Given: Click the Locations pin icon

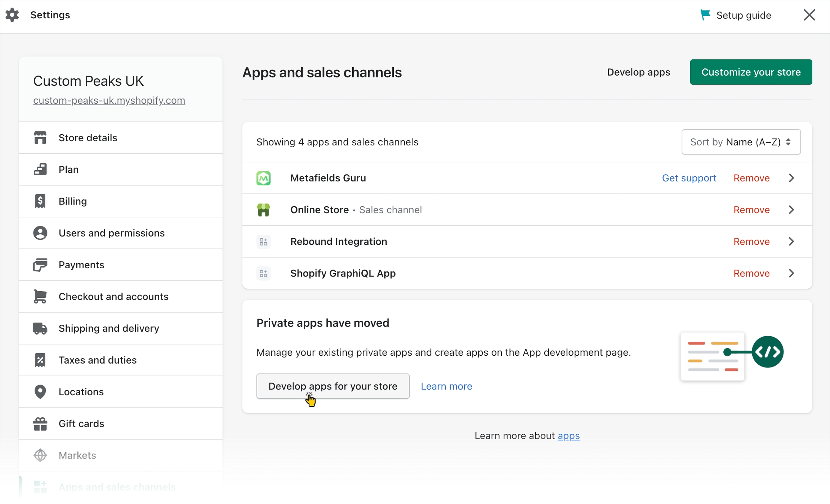Looking at the screenshot, I should click(x=40, y=392).
